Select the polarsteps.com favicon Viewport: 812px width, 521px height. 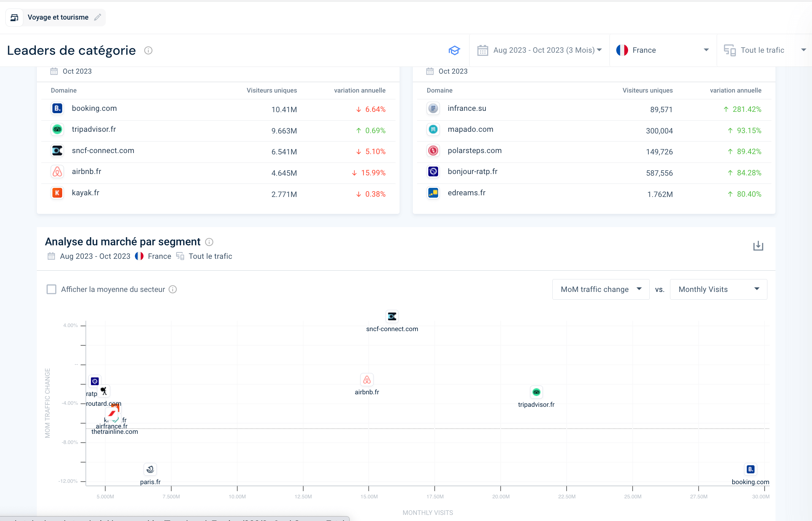pyautogui.click(x=433, y=151)
